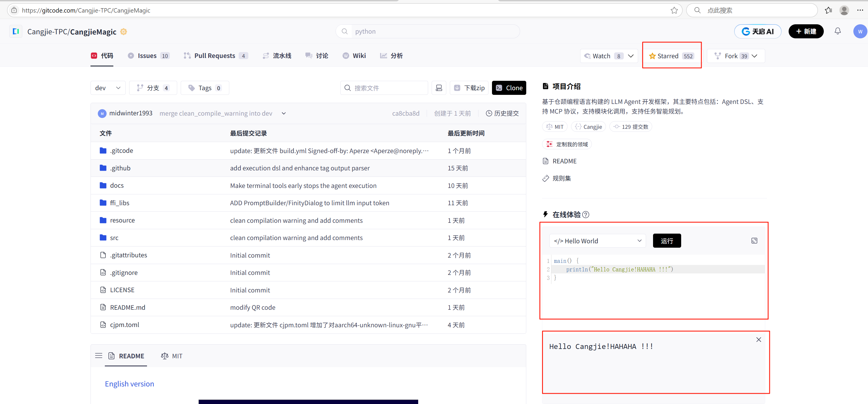Expand the latest commit message chevron
The width and height of the screenshot is (868, 404).
pos(284,114)
